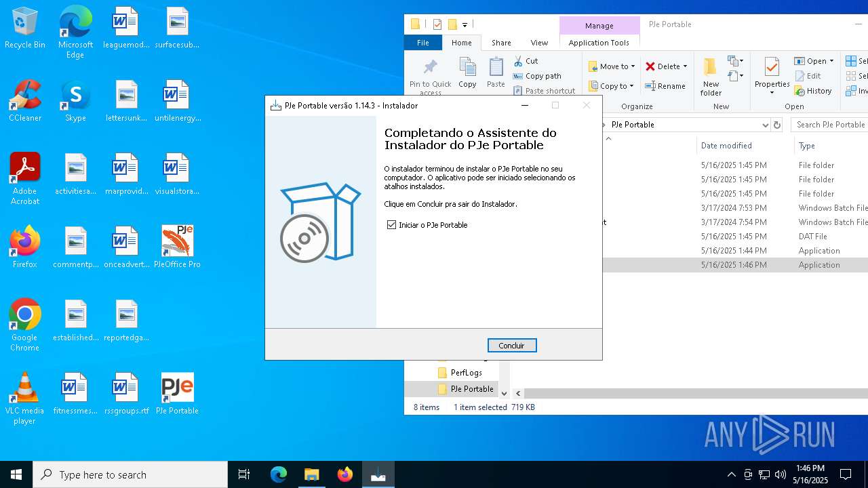
Task: Select leaguemod Word document icon
Action: click(126, 28)
